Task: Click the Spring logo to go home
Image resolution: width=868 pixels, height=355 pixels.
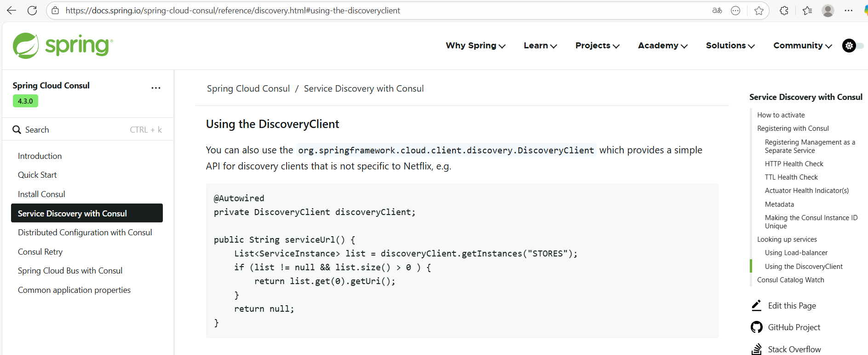Action: coord(63,46)
